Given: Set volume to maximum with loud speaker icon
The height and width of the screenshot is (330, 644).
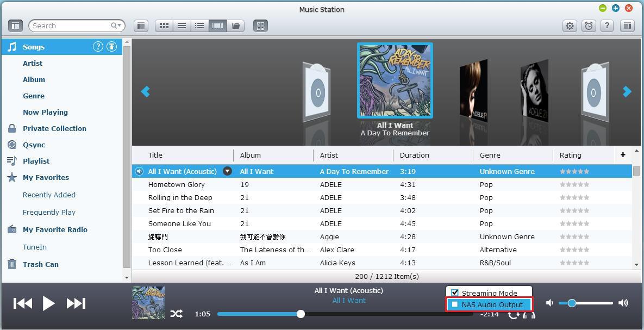Looking at the screenshot, I should 623,303.
